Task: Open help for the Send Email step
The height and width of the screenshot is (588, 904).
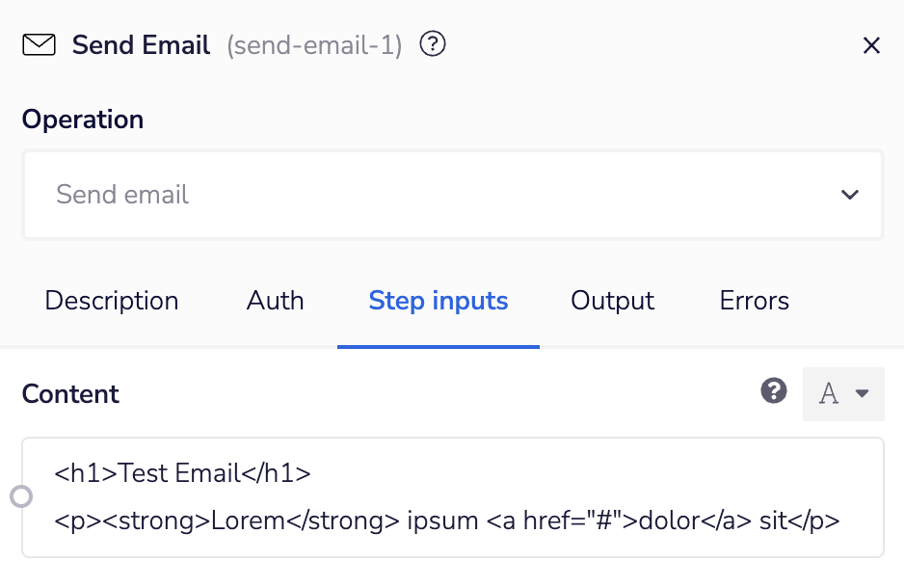Action: click(432, 44)
